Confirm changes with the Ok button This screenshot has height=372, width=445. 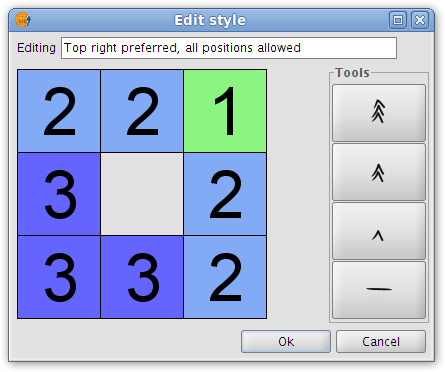point(286,341)
